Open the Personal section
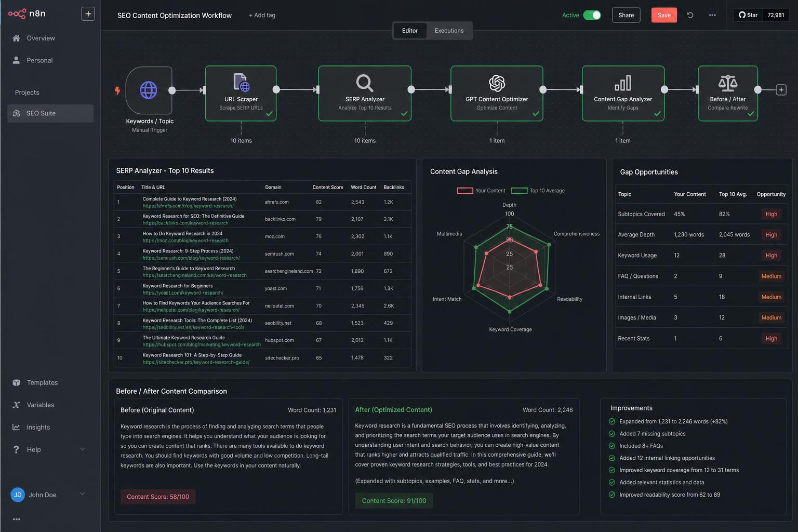Viewport: 798px width, 532px height. coord(39,60)
